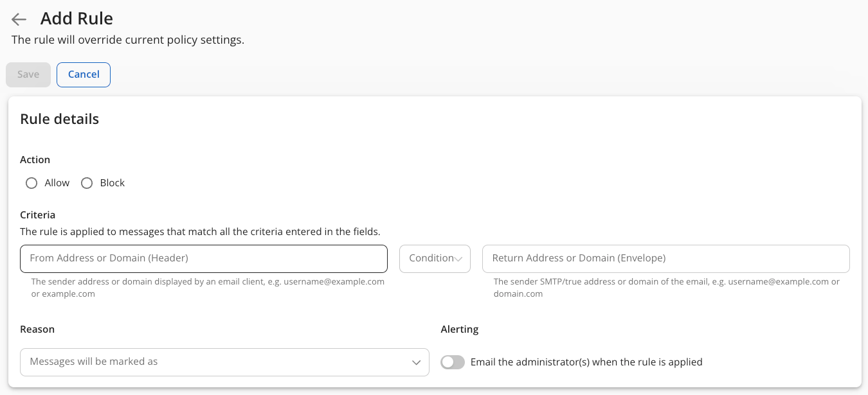
Task: Click into the Return Address or Domain (Envelope) field
Action: coord(665,258)
